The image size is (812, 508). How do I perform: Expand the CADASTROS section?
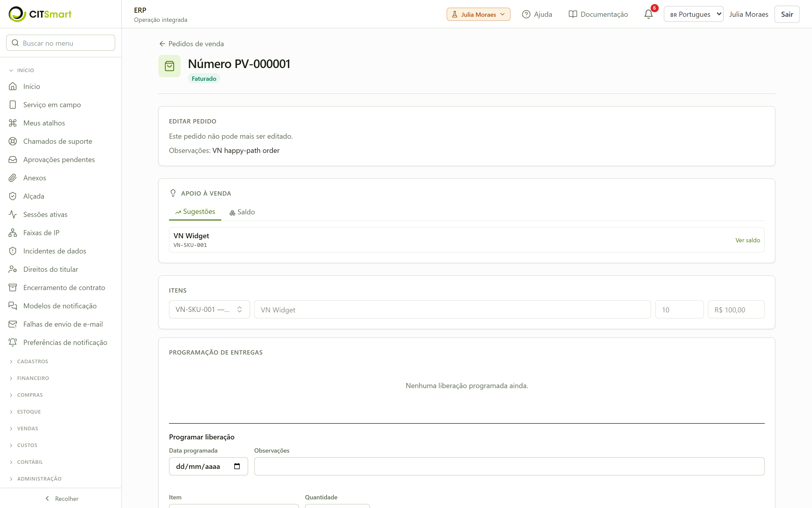point(29,361)
